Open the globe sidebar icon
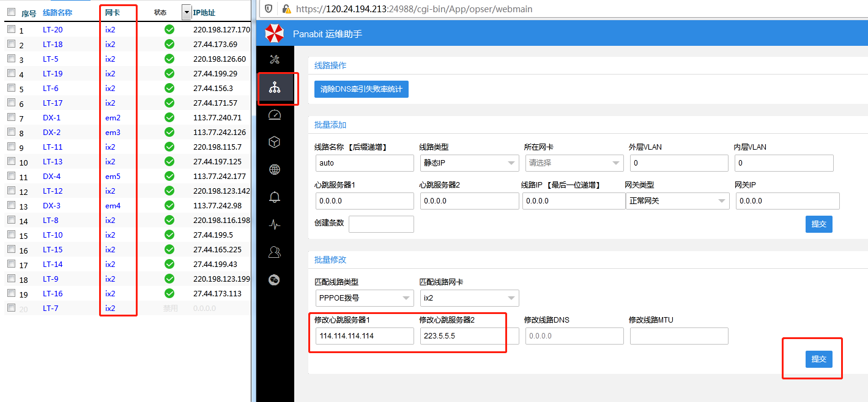 pyautogui.click(x=275, y=170)
